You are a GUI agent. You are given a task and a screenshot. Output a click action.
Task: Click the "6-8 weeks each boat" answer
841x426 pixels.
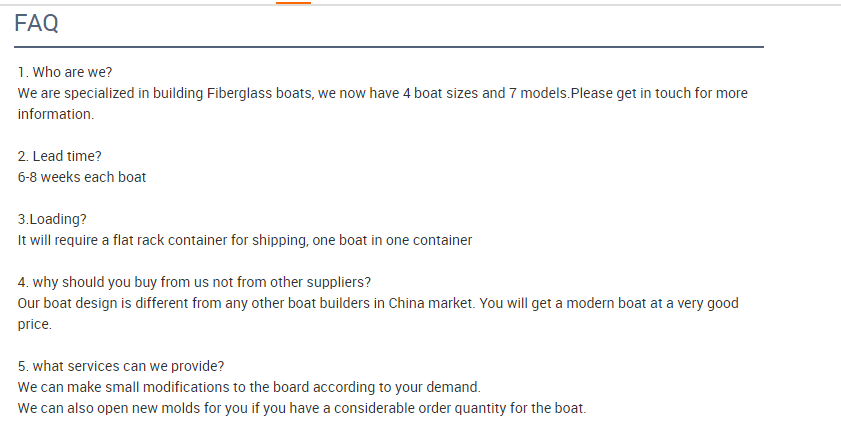point(82,177)
